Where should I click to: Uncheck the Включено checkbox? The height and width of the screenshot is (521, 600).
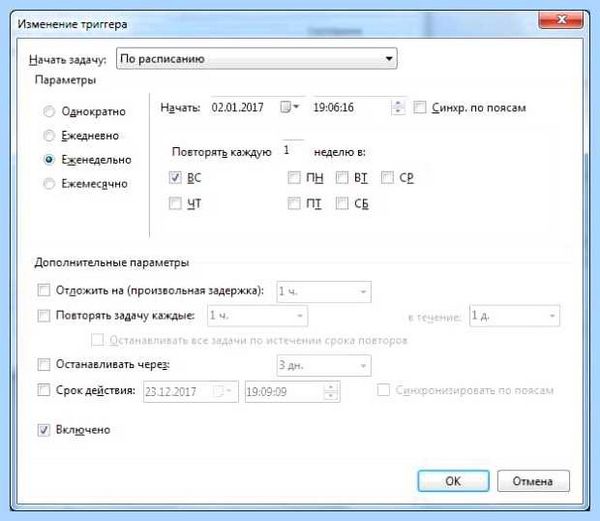point(44,430)
